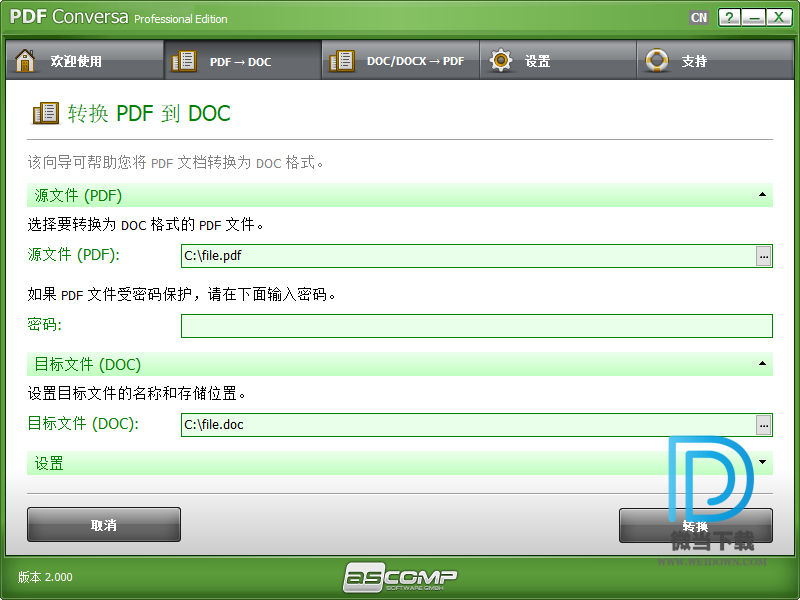
Task: Click the 密码: label
Action: tap(44, 324)
